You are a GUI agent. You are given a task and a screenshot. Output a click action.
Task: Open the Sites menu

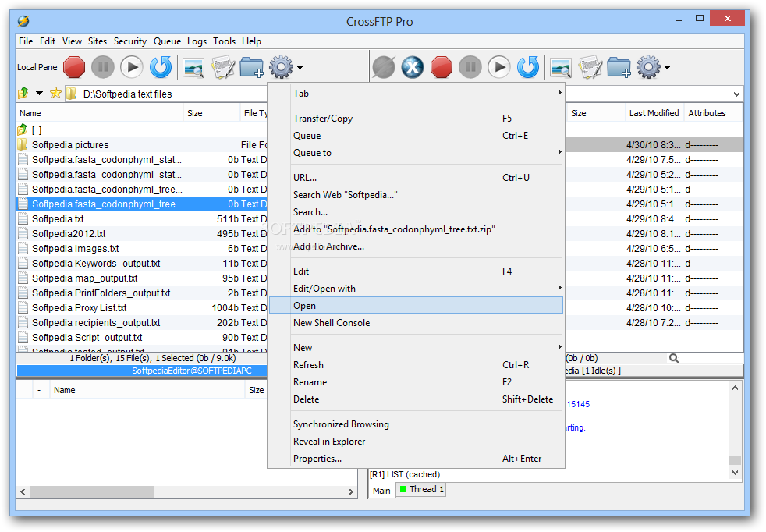click(x=98, y=41)
